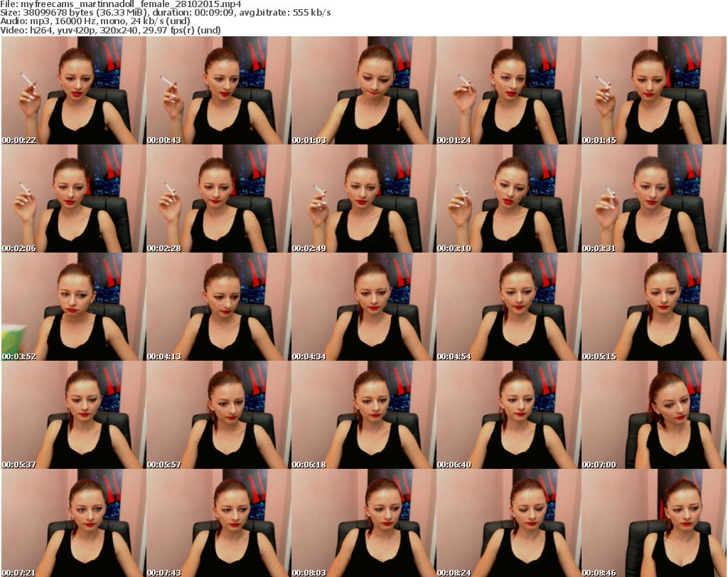Select the thumbnail timestamped 00:02:28
This screenshot has height=577, width=728.
point(219,198)
